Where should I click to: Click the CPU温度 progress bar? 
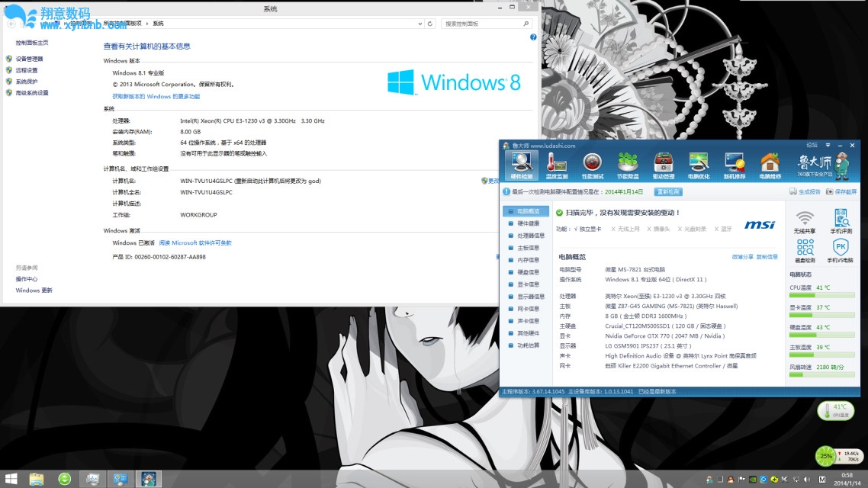tap(821, 295)
